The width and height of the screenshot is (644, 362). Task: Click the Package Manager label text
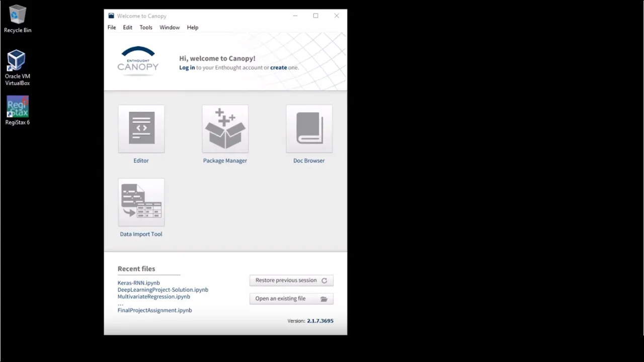225,161
